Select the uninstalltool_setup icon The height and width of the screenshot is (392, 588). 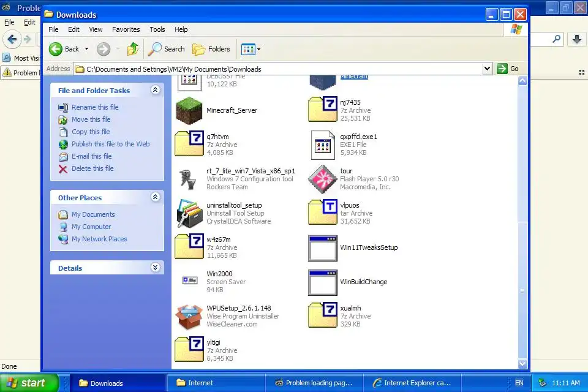[x=189, y=213]
